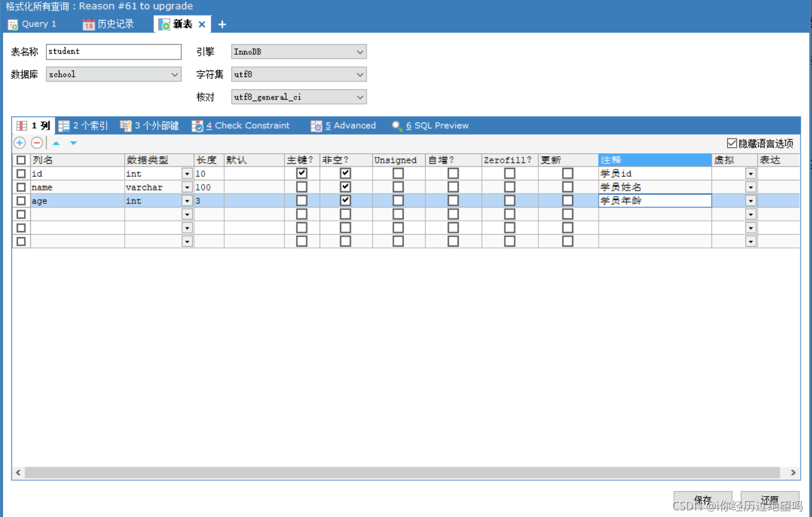812x517 pixels.
Task: Open the 引擎 InnoDB dropdown
Action: tap(299, 52)
